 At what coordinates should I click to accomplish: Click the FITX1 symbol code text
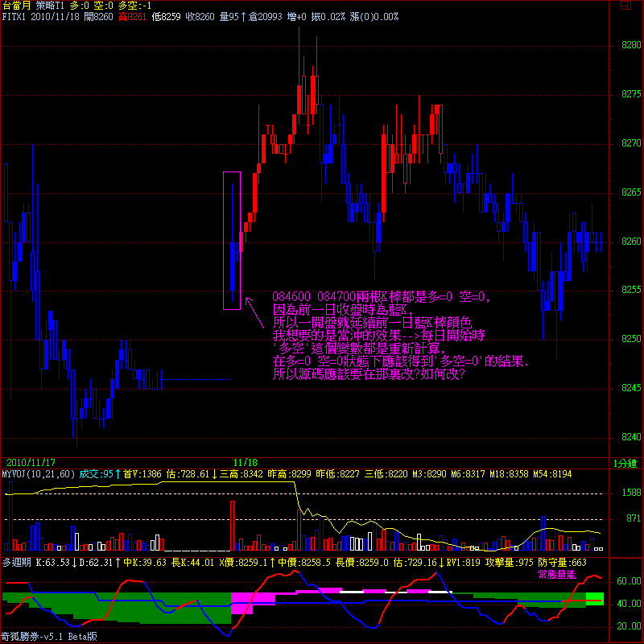click(14, 16)
